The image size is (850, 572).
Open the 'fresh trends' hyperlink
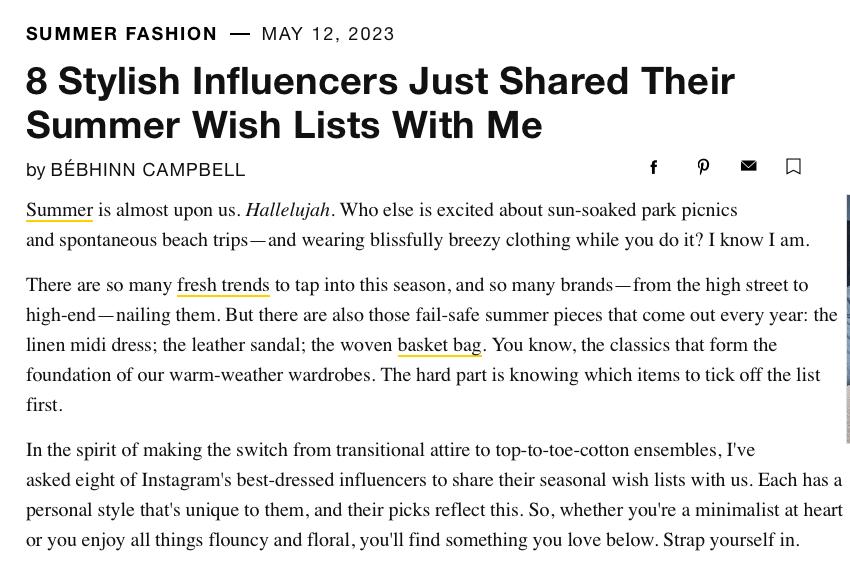(223, 285)
